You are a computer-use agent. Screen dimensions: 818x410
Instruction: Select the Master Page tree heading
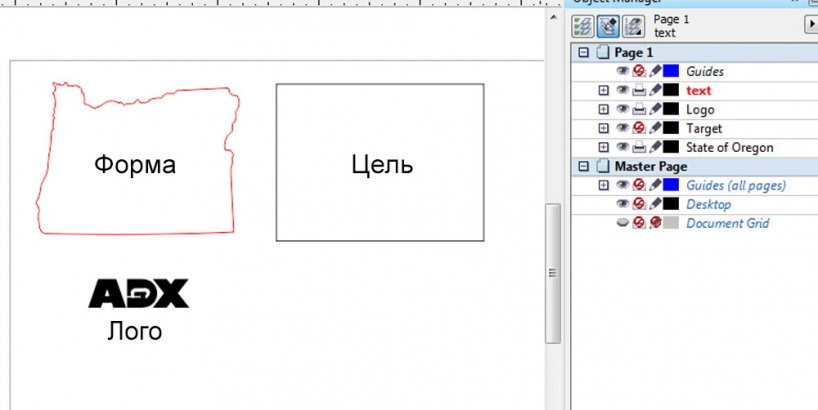651,167
